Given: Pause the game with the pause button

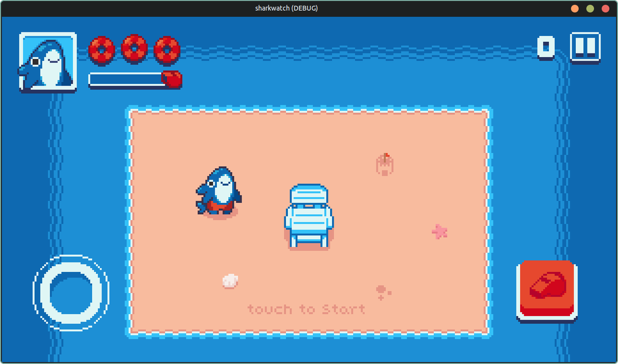Looking at the screenshot, I should tap(585, 47).
